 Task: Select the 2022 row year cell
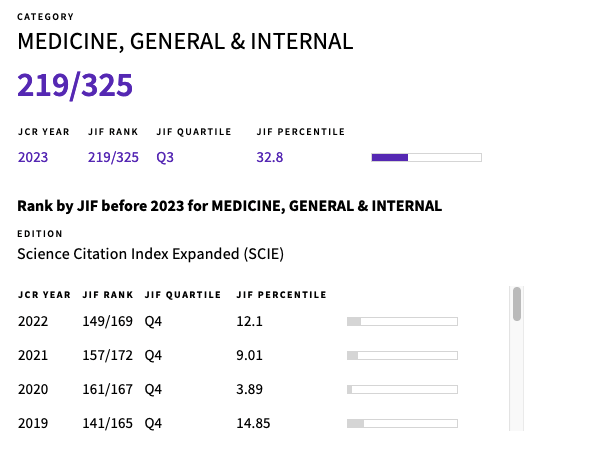tap(33, 321)
